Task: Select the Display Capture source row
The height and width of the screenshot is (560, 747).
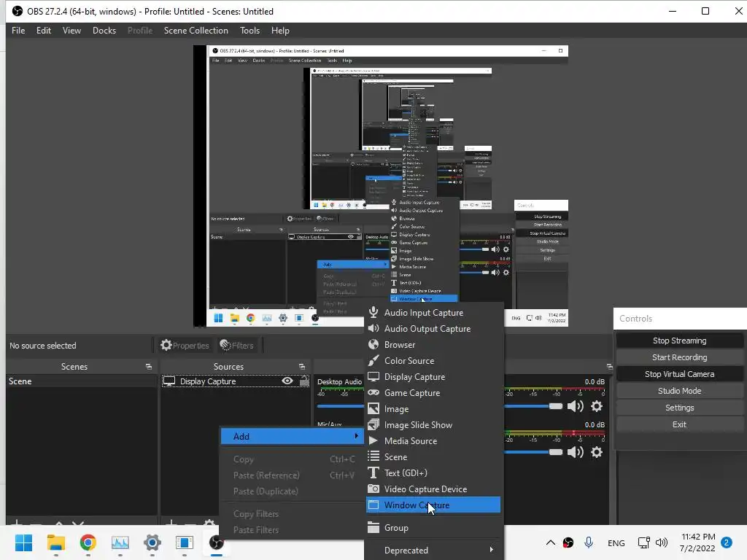Action: coord(236,381)
